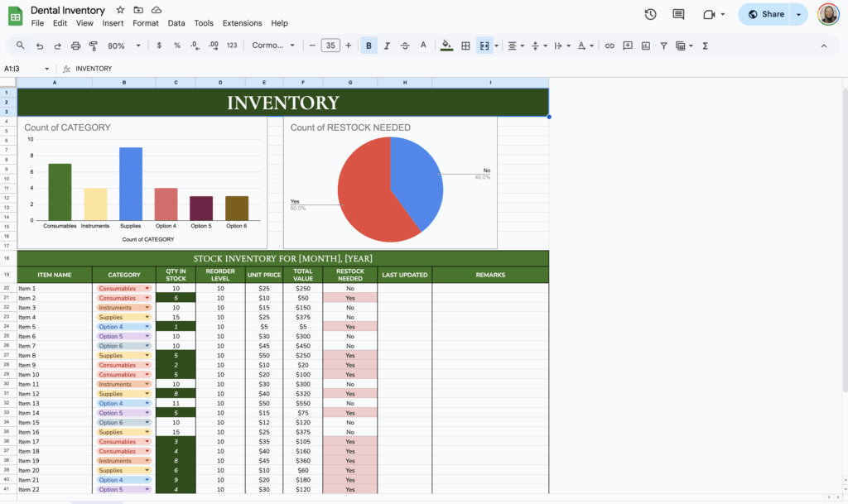
Task: Insert a chart using the toolbar icon
Action: click(645, 46)
